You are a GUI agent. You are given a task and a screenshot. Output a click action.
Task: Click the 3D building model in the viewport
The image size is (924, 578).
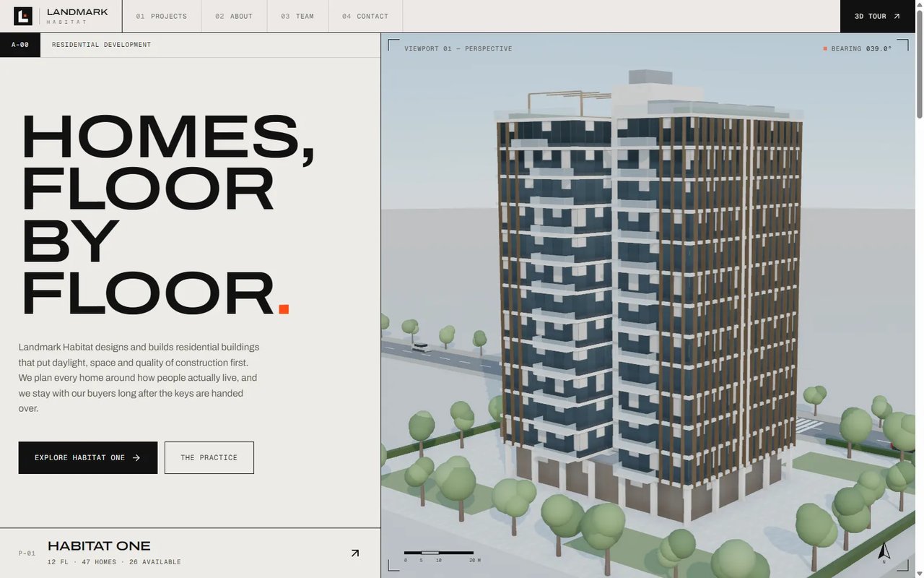650,296
